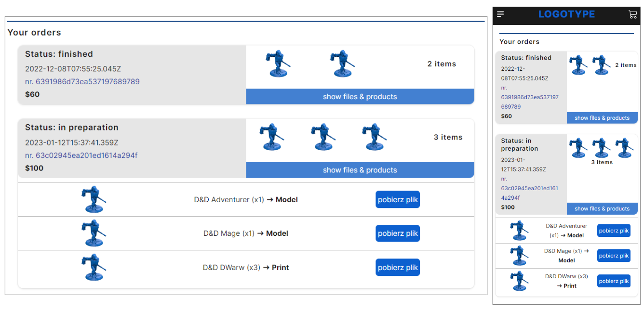644x310 pixels.
Task: Collapse the mobile in-preparation order details
Action: pos(602,208)
